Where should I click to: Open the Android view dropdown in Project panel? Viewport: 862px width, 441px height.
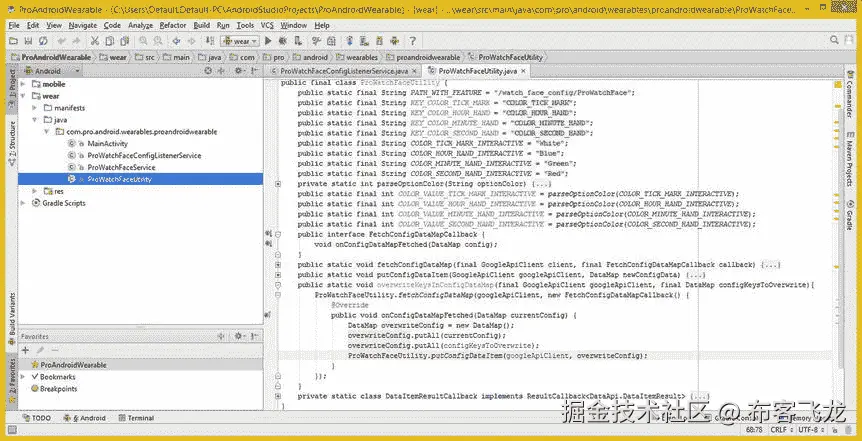[x=51, y=71]
